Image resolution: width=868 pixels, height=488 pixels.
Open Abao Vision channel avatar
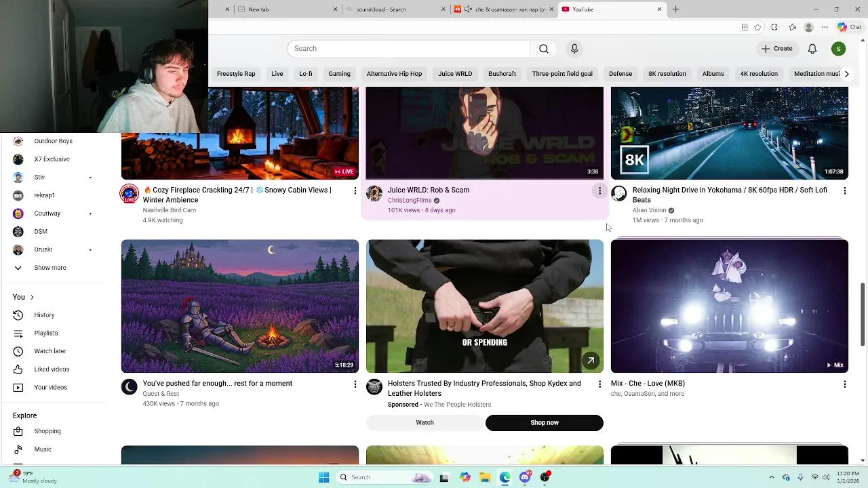(x=619, y=193)
